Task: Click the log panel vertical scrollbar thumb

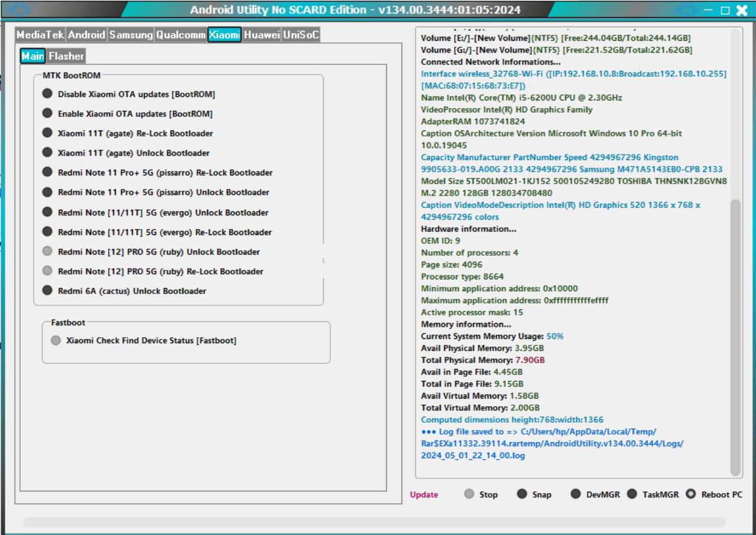Action: tap(735, 337)
